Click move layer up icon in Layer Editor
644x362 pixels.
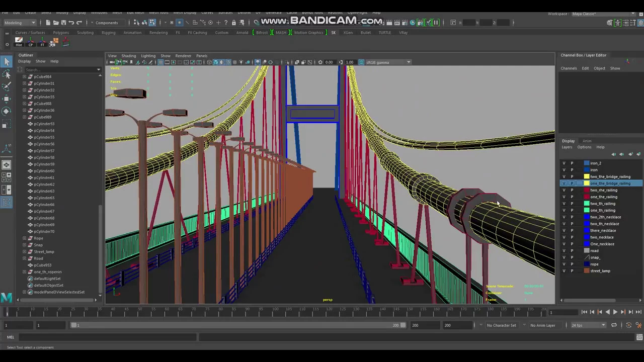click(x=613, y=154)
